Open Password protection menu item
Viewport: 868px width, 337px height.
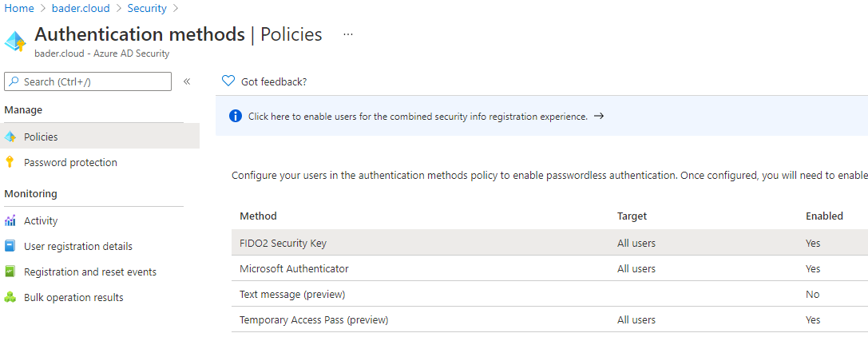point(70,162)
